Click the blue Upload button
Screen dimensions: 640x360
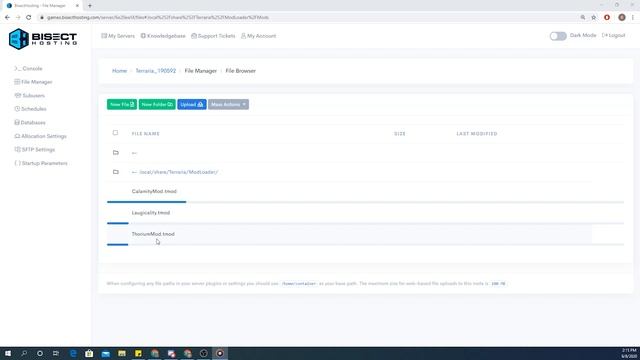[x=192, y=104]
